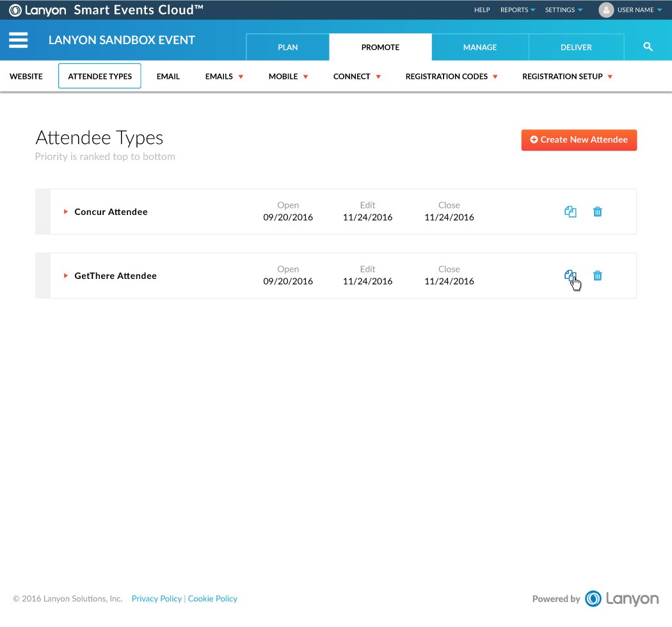Grab the GetThere Attendee drag handle
This screenshot has height=627, width=672.
pyautogui.click(x=43, y=275)
